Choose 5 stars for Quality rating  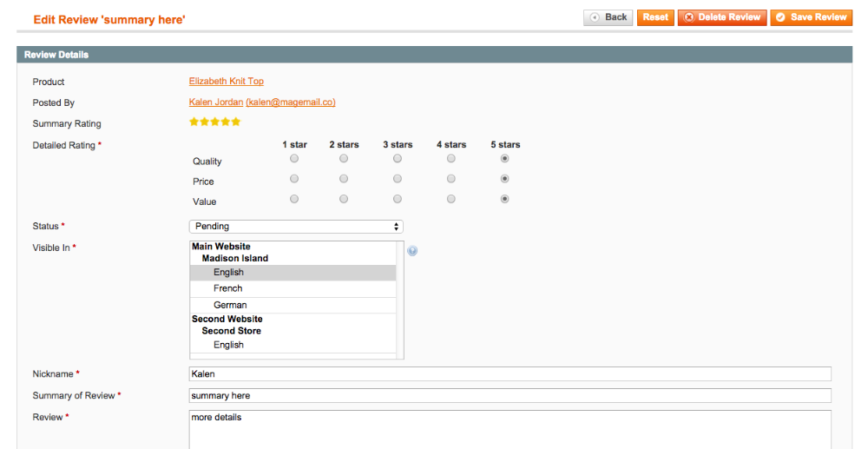tap(504, 159)
